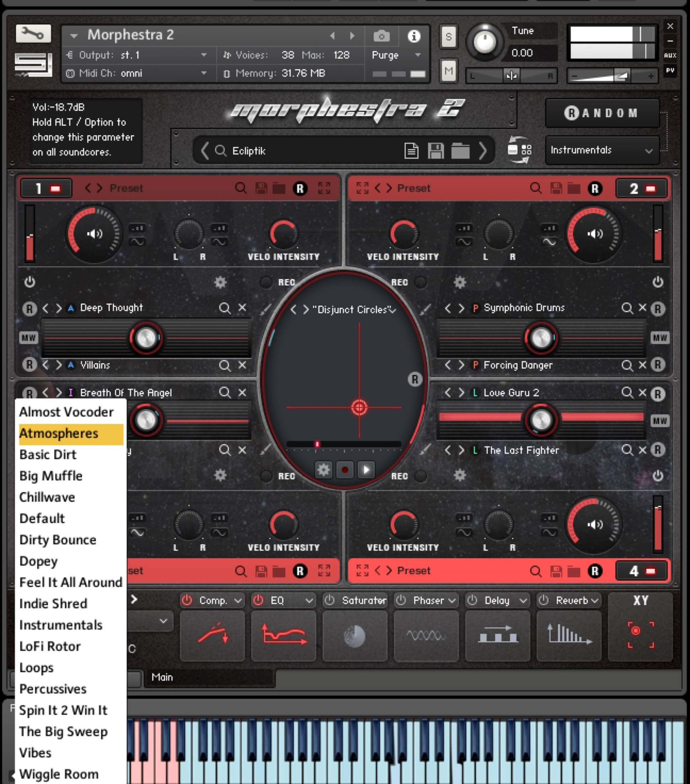Search presets with magnifier next to Ecliptik
Viewport: 690px width, 784px height.
[x=220, y=150]
